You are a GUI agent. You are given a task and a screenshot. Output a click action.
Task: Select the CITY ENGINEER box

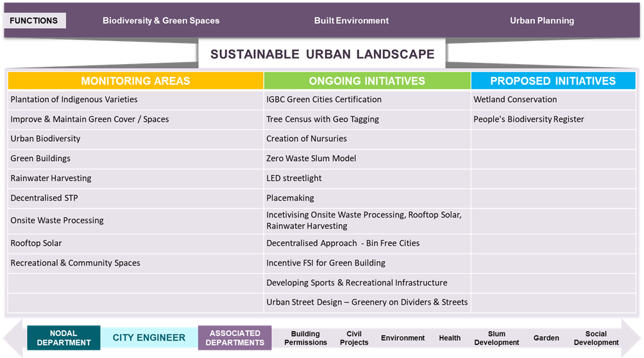(149, 337)
